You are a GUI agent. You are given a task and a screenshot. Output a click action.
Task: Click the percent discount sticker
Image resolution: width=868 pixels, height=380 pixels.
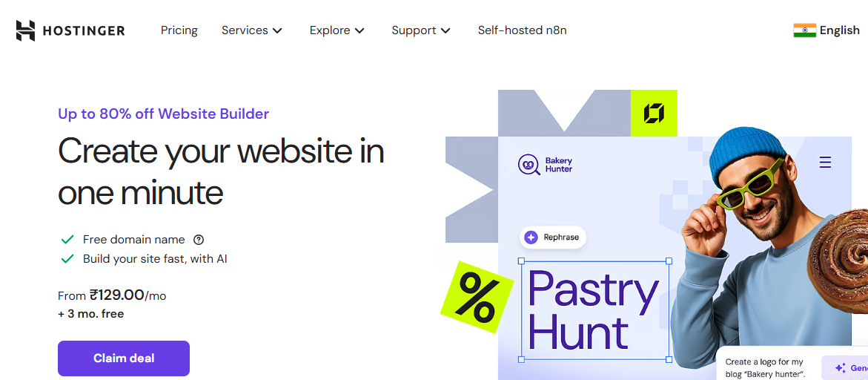477,298
